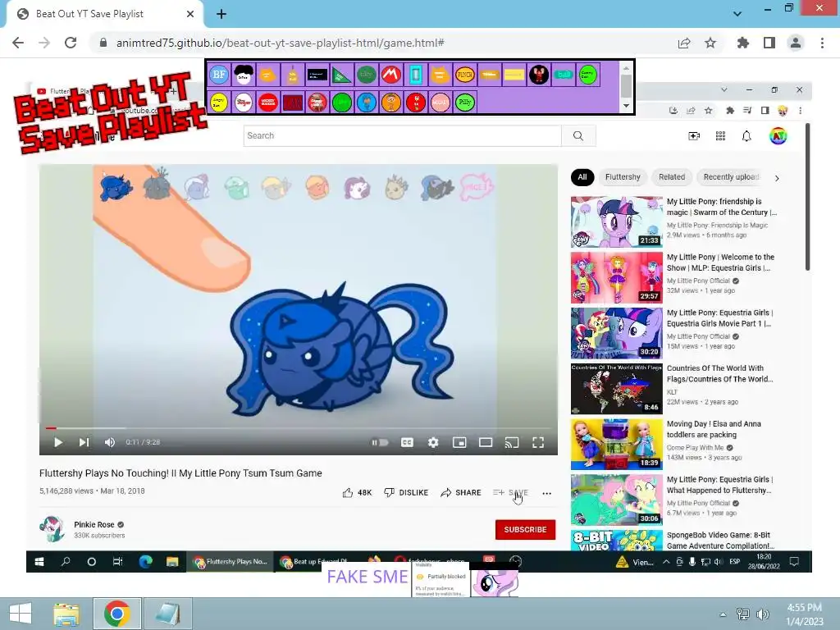The height and width of the screenshot is (630, 840).
Task: Click the Chrome extensions puzzle icon
Action: [742, 43]
